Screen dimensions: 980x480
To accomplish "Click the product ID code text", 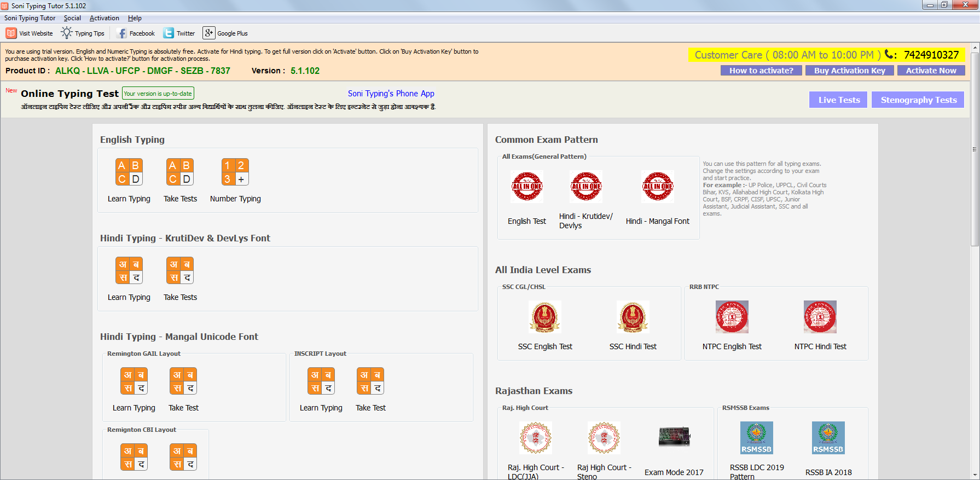I will coord(143,71).
